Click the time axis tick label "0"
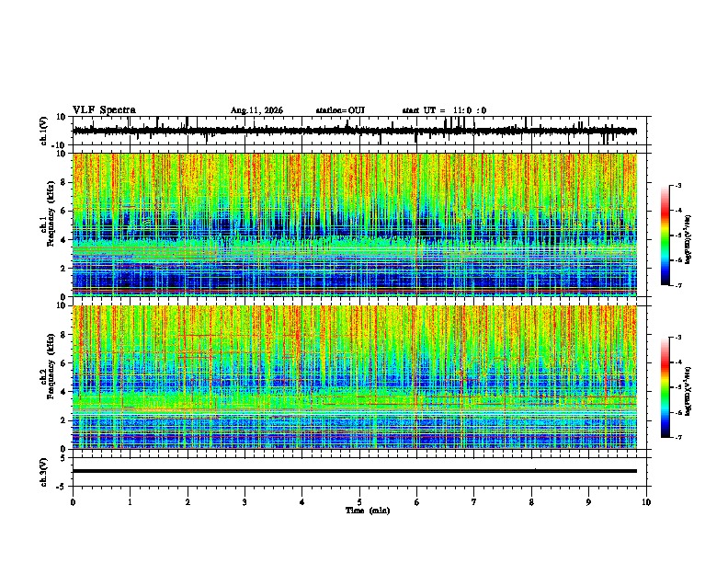This screenshot has width=728, height=563. pyautogui.click(x=73, y=502)
